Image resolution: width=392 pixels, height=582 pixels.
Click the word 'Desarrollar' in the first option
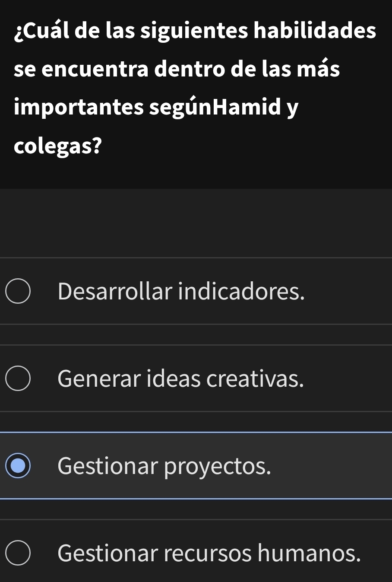[115, 291]
